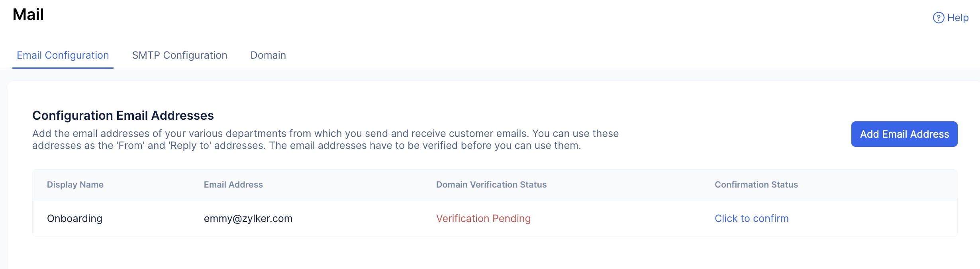Click the Onboarding table row
The image size is (980, 269).
pos(495,218)
